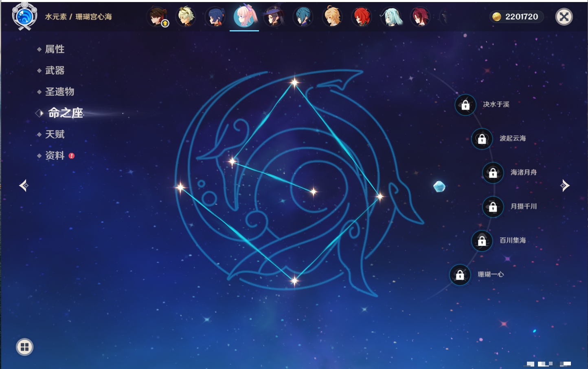
Task: Pick the first avatar with upgrade badge
Action: click(158, 17)
